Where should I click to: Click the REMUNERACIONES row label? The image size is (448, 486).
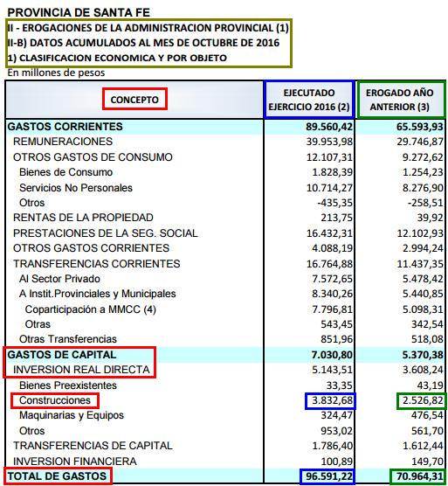click(63, 142)
